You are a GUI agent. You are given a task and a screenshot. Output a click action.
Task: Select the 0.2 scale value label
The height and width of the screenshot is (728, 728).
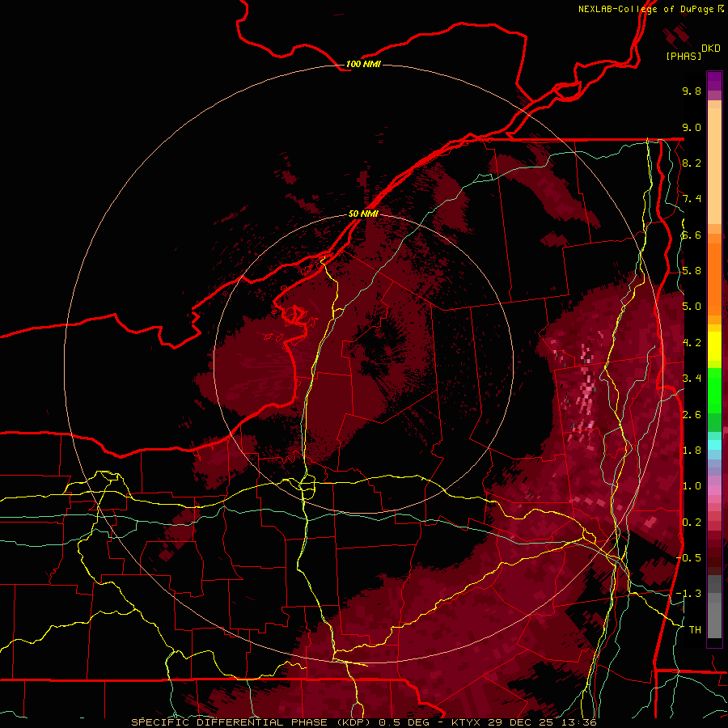[692, 522]
